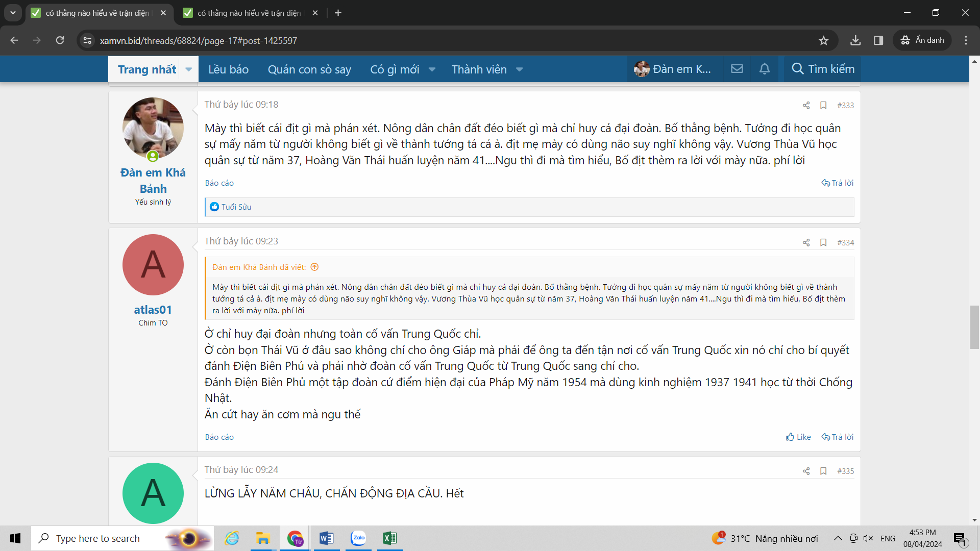Open the notifications bell icon
The width and height of the screenshot is (980, 551).
(x=764, y=69)
